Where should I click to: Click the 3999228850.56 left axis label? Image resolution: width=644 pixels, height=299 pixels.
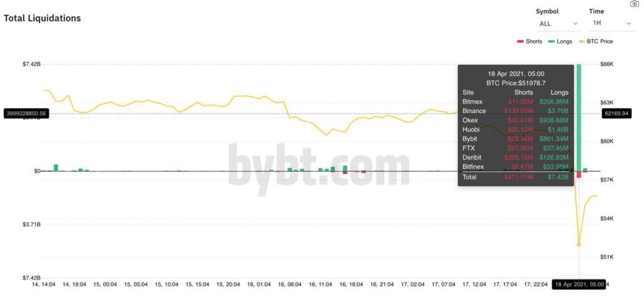pos(22,114)
